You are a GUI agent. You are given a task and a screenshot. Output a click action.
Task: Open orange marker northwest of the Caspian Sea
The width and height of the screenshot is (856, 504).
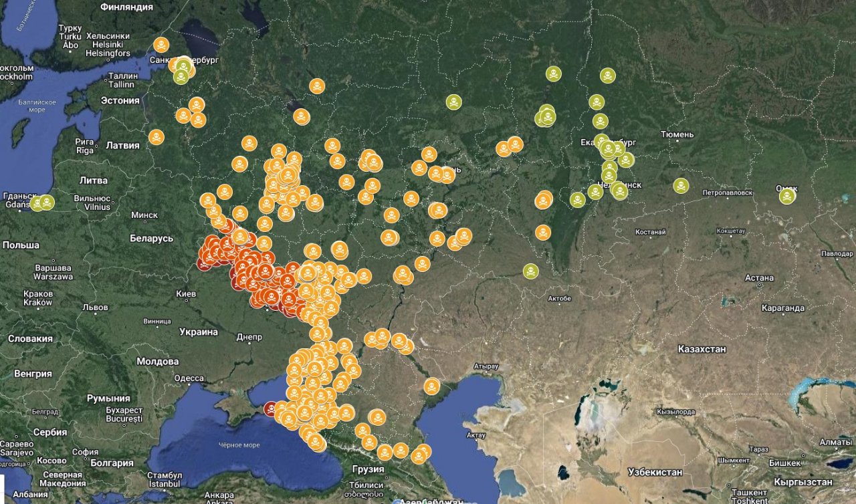pyautogui.click(x=432, y=386)
